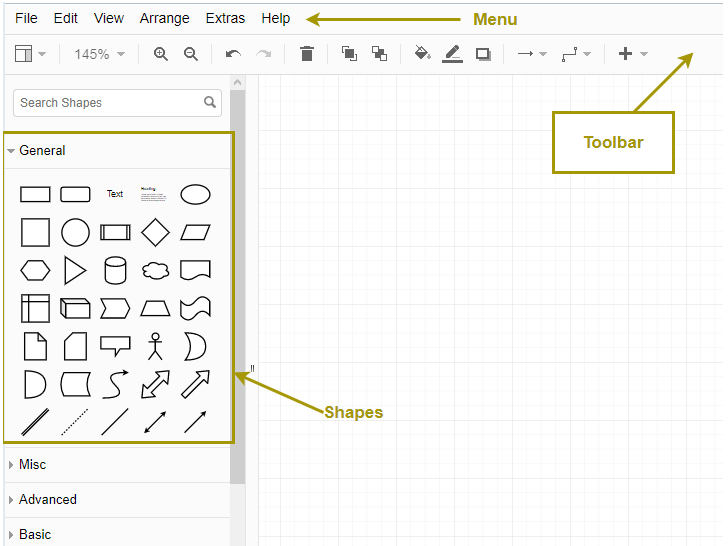Open the fill color bucket tool
The image size is (728, 546).
pyautogui.click(x=422, y=53)
